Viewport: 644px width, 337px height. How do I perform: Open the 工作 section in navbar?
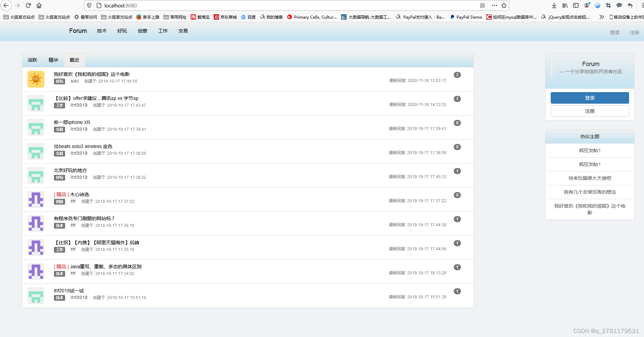(163, 31)
